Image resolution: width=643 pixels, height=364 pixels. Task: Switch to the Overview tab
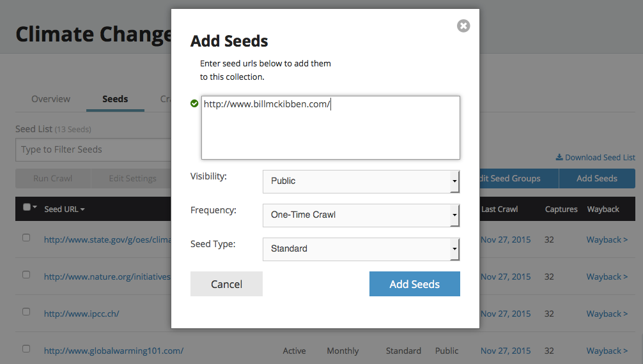[51, 99]
